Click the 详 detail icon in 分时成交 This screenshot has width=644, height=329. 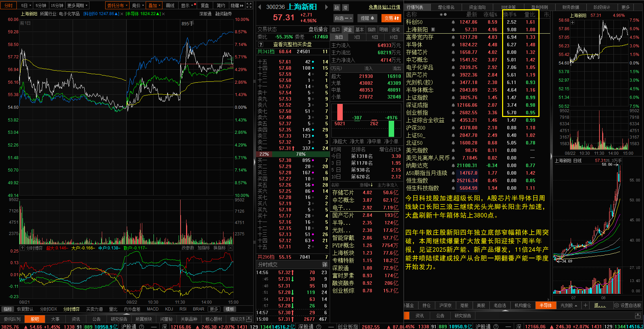(x=325, y=265)
